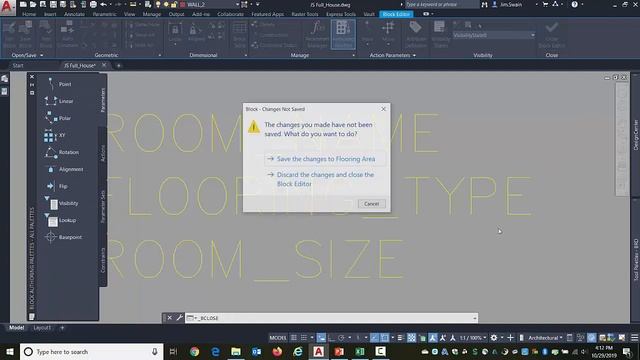Click the Help question mark icon
Screen dimensions: 640x360
[575, 4]
